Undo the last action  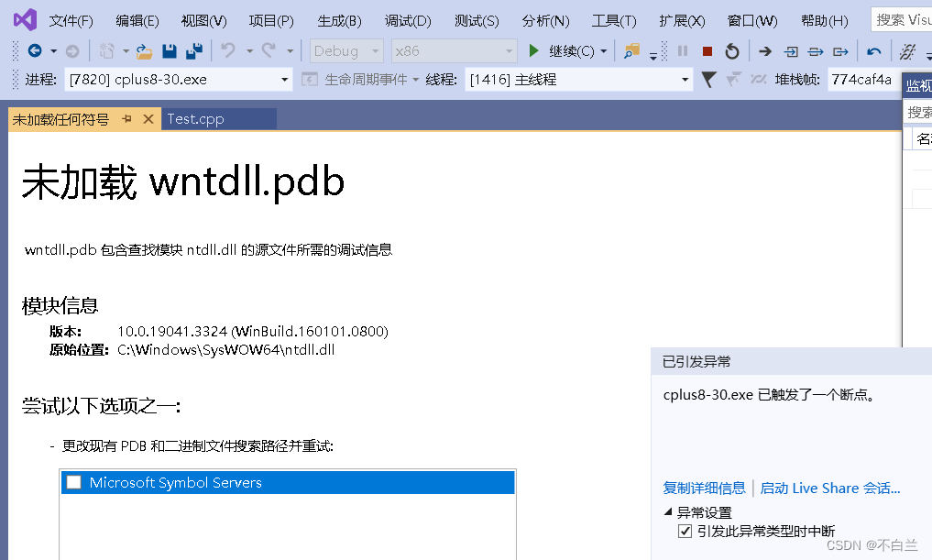point(228,51)
